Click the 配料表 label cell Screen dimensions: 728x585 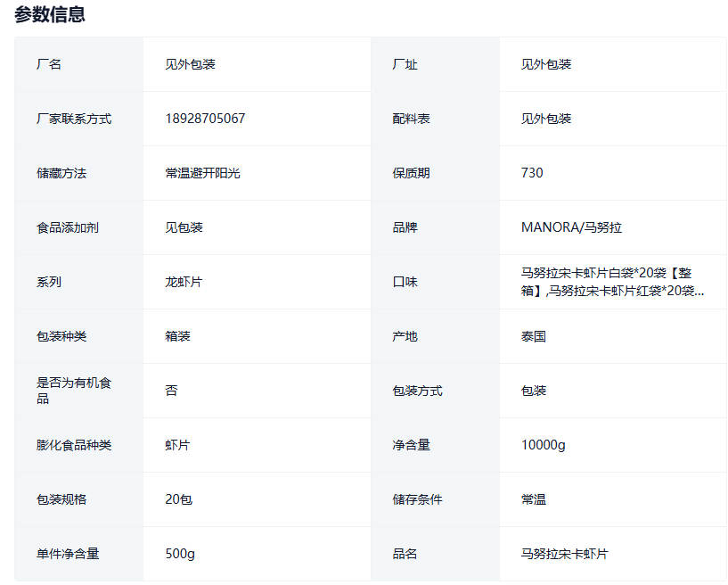[x=411, y=119]
